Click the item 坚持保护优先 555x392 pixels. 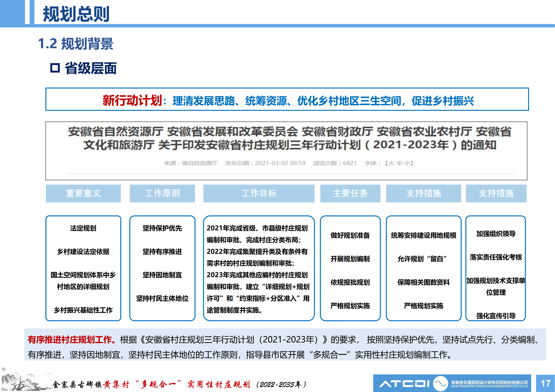pyautogui.click(x=162, y=228)
